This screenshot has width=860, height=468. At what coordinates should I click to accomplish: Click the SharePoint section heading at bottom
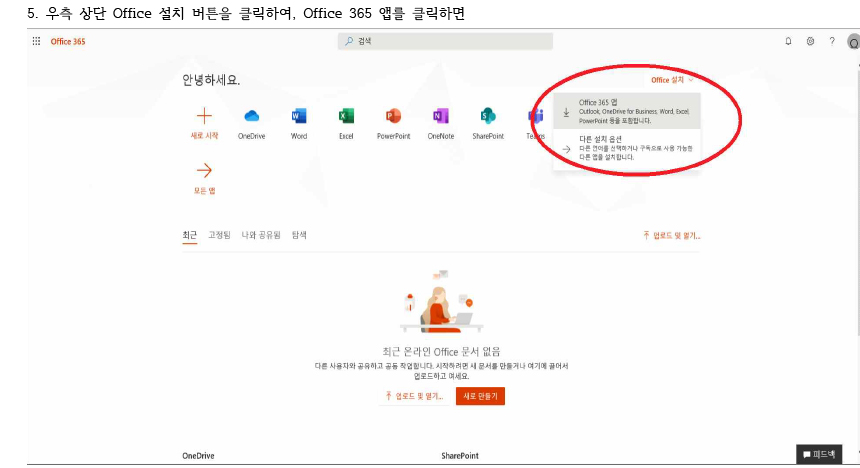(x=460, y=456)
